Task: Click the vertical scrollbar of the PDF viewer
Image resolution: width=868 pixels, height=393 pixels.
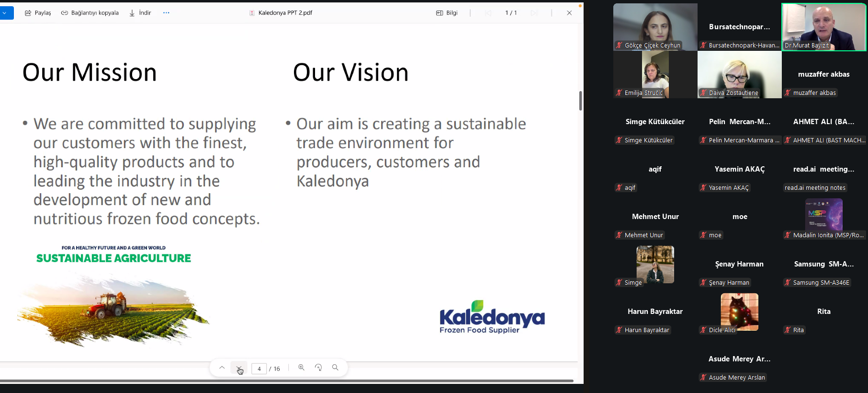Action: tap(580, 101)
